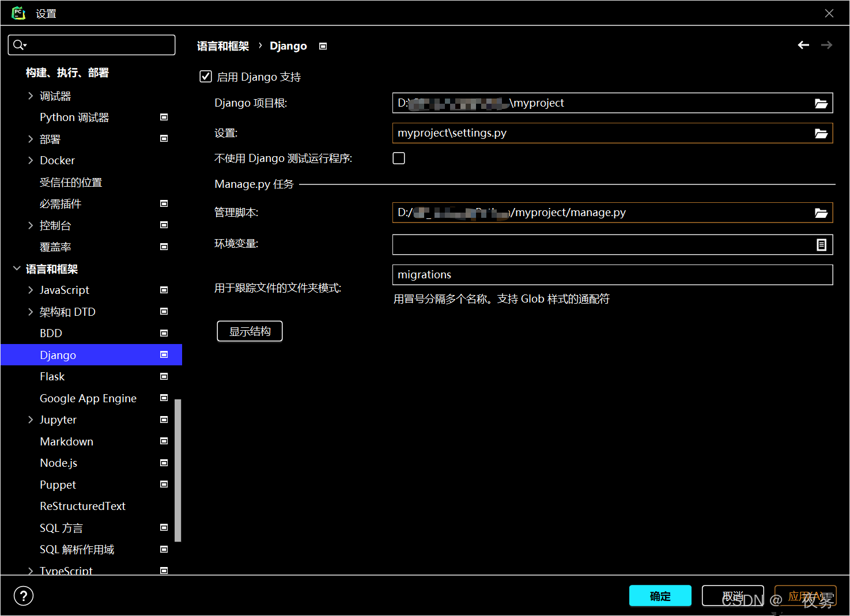Click project icon next to 覆盖率
This screenshot has height=616, width=850.
pos(164,247)
